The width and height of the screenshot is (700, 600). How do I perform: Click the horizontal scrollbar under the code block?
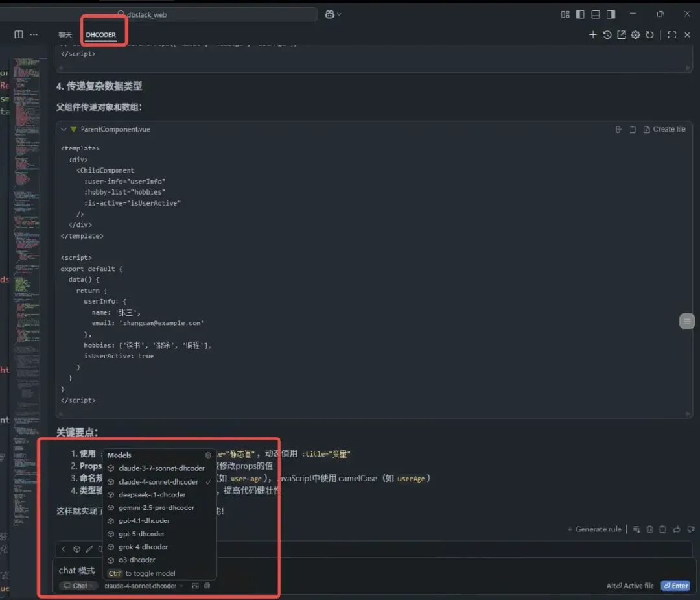click(374, 414)
